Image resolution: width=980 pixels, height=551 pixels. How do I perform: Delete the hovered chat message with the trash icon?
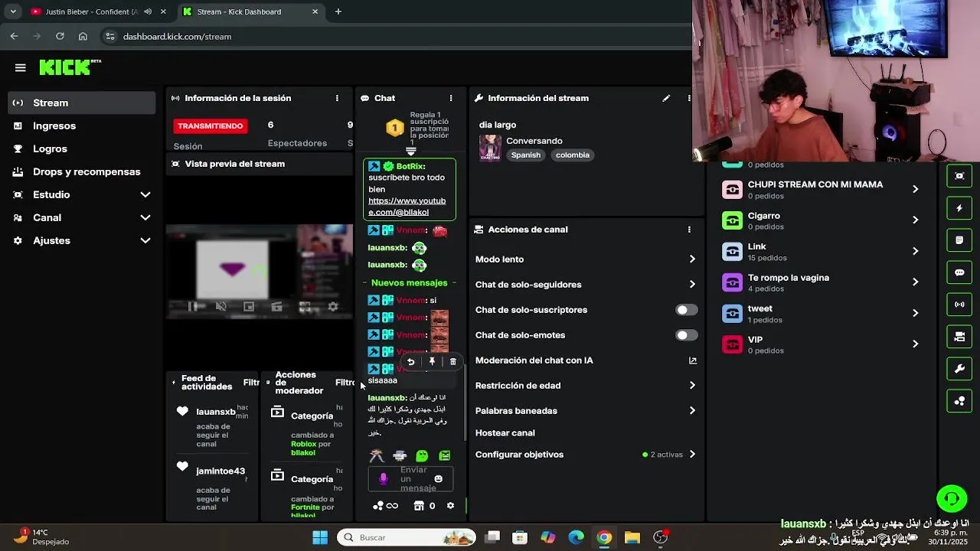point(453,362)
